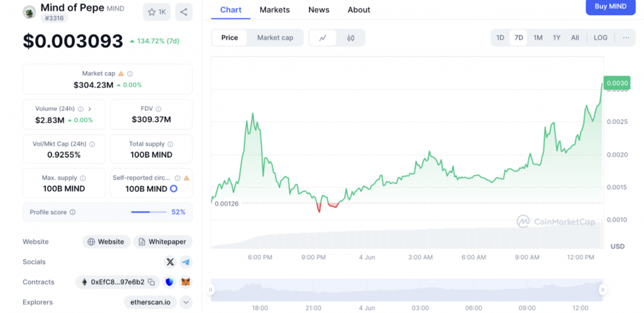This screenshot has width=644, height=313.
Task: Click the Max. supply info icon
Action: tap(82, 178)
